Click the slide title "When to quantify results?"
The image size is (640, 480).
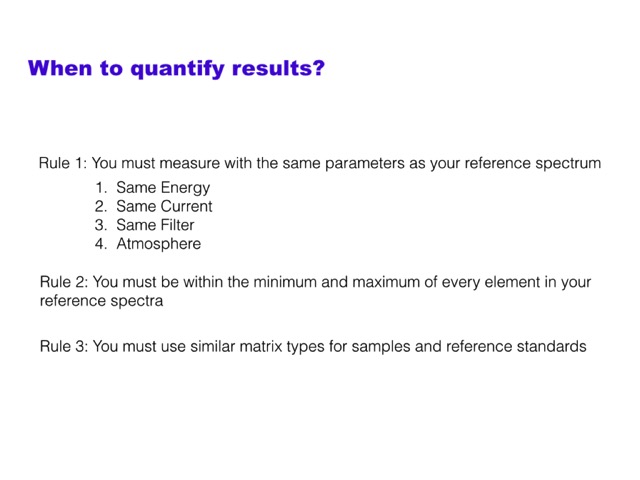click(x=176, y=69)
